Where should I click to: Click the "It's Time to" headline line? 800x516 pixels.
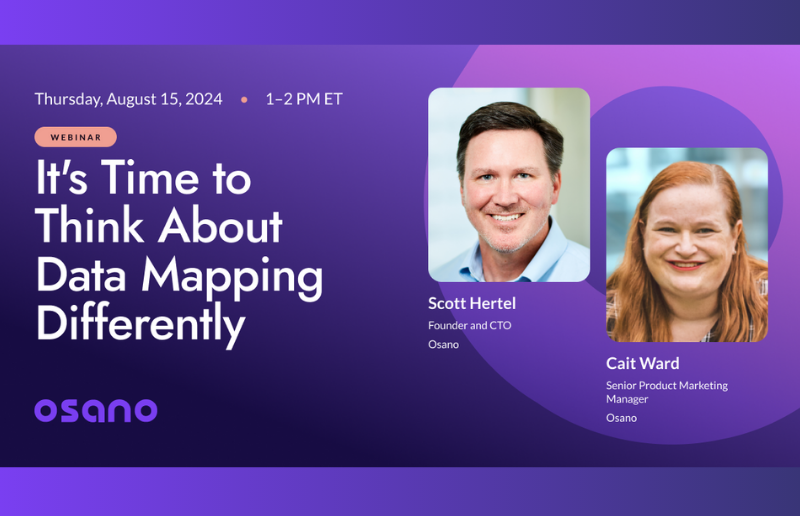tap(142, 181)
